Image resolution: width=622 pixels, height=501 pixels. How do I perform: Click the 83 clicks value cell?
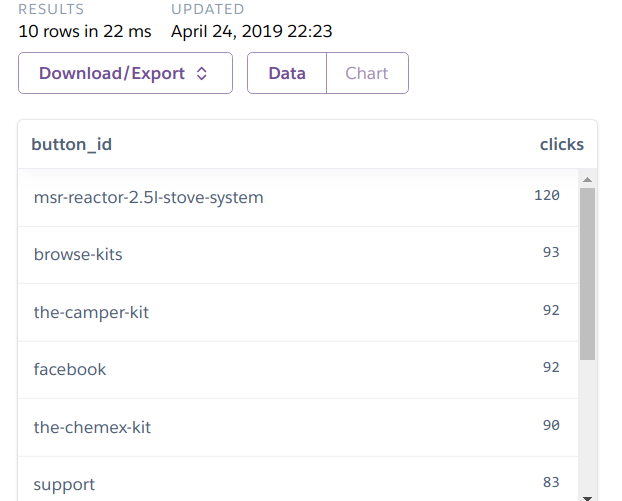click(551, 483)
